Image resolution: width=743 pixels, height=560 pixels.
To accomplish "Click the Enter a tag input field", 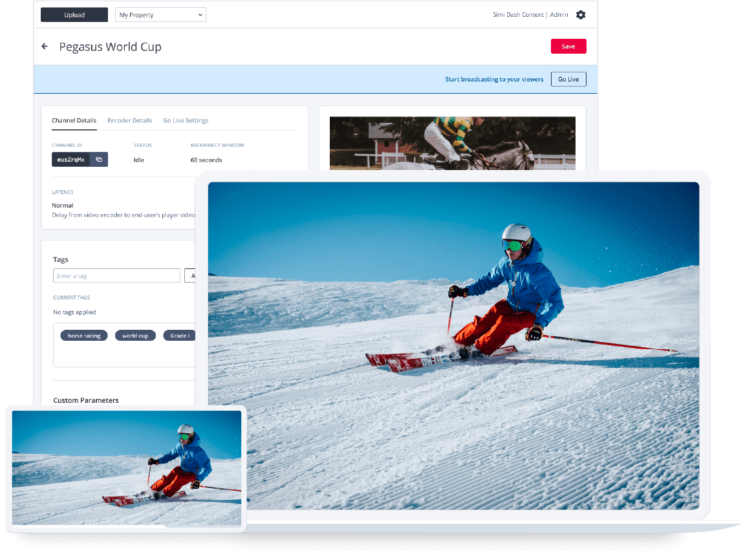I will tap(116, 275).
